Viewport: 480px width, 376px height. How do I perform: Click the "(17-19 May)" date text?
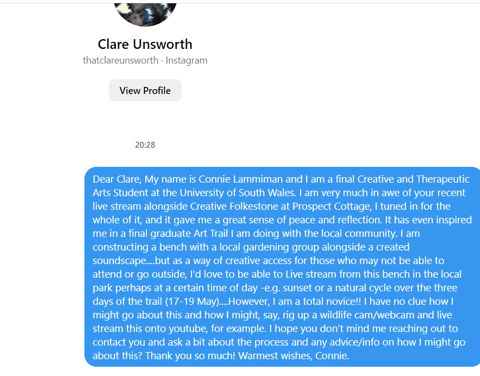click(192, 301)
